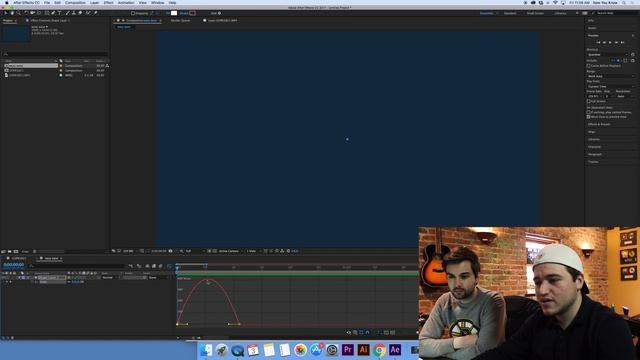Image resolution: width=640 pixels, height=360 pixels.
Task: Switch to the Render Queue tab
Action: click(180, 20)
